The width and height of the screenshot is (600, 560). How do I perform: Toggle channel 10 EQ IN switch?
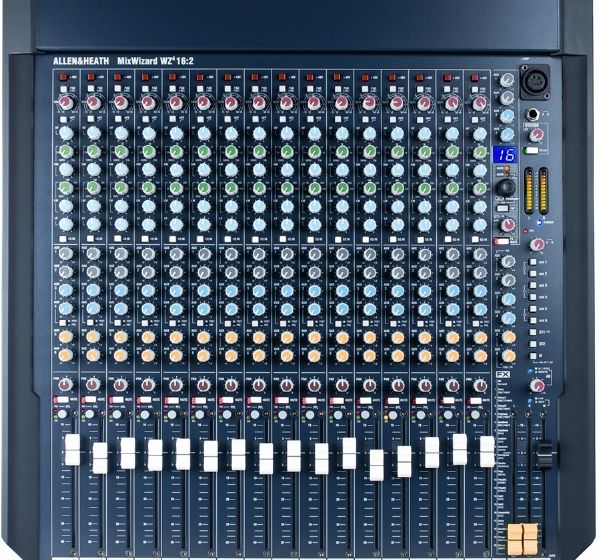click(x=310, y=239)
